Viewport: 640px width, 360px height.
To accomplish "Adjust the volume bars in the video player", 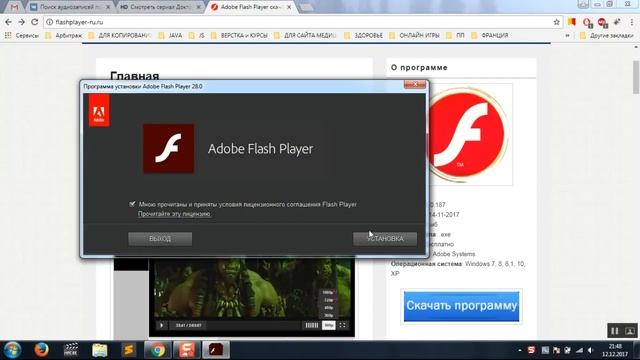I will click(311, 325).
